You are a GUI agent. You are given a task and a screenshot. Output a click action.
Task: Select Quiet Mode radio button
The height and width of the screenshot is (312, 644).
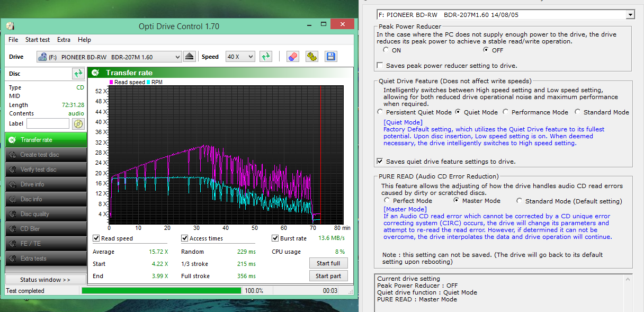pos(458,112)
